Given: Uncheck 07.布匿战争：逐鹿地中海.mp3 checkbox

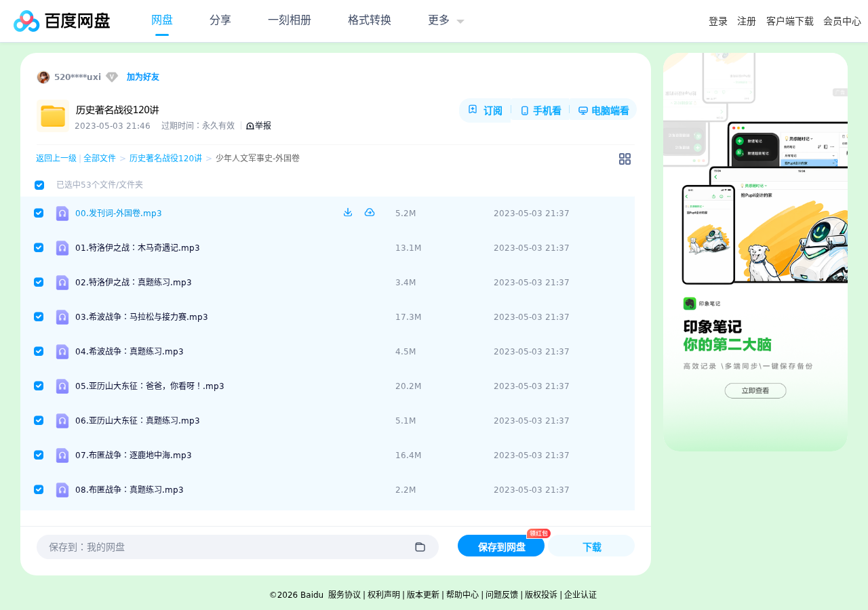Looking at the screenshot, I should (x=39, y=455).
